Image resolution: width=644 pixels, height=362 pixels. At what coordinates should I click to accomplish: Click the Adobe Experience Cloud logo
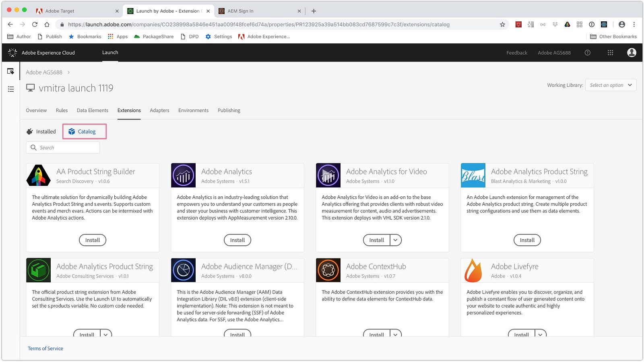[12, 53]
